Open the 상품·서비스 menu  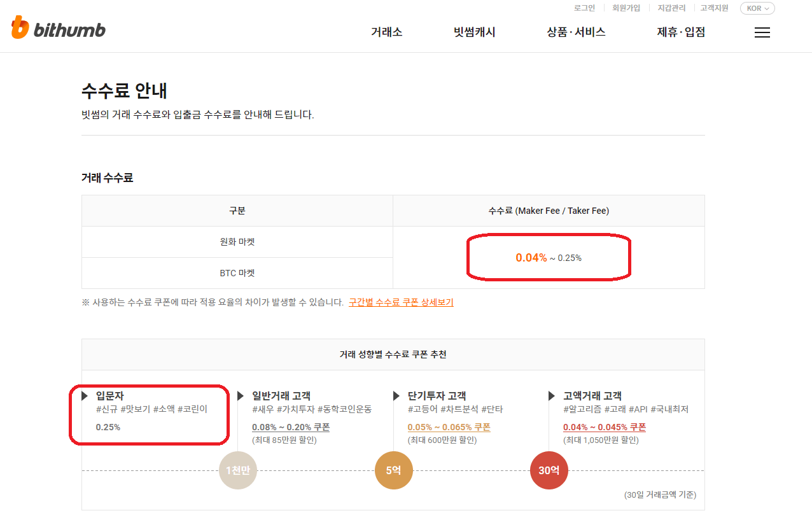click(x=576, y=32)
